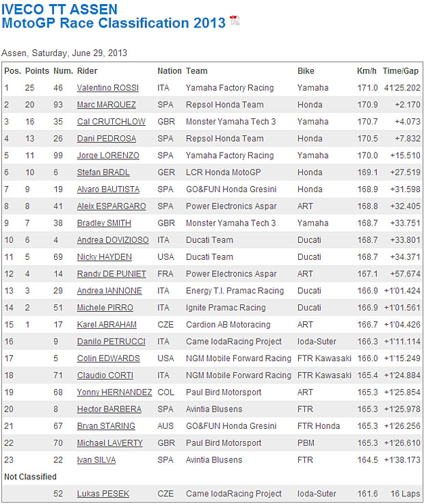Open Randy DE PUNIET link
424x504 pixels.
click(x=111, y=274)
